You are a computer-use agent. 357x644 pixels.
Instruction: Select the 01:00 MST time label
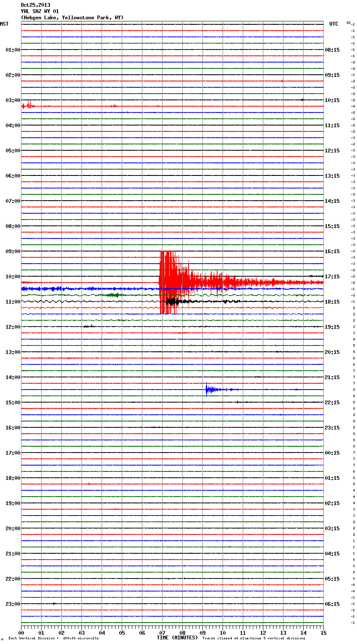13,50
